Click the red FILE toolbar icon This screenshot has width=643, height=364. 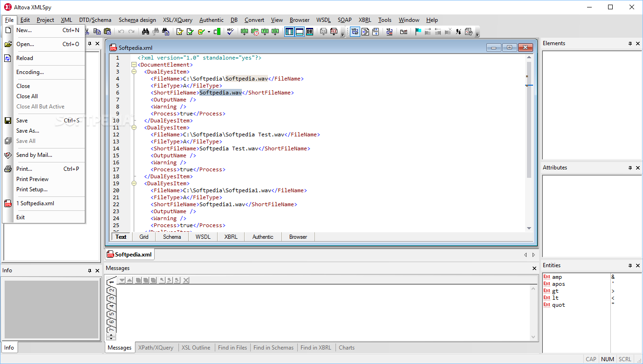(334, 32)
